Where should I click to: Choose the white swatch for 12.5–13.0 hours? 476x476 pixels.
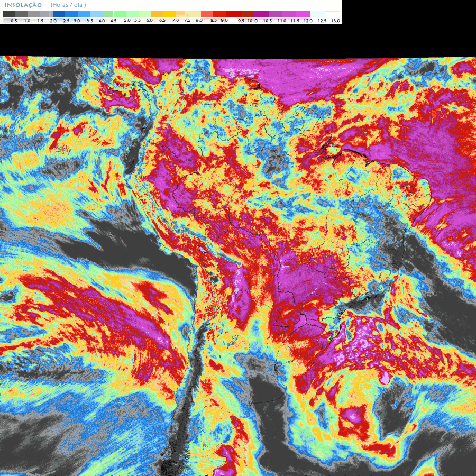[332, 14]
